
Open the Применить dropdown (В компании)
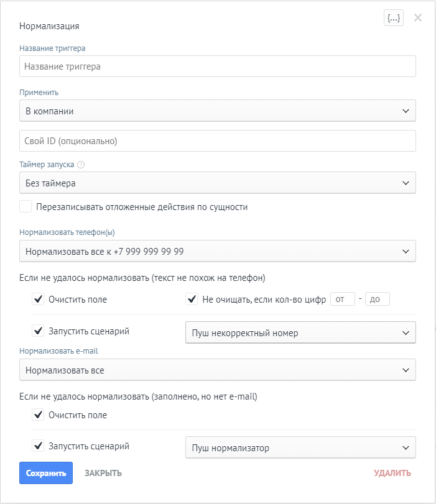[x=217, y=111]
